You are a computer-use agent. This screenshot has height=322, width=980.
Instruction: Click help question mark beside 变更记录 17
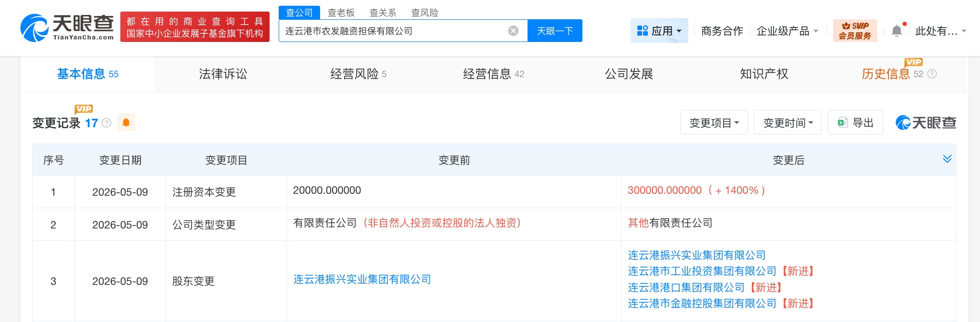click(x=107, y=123)
